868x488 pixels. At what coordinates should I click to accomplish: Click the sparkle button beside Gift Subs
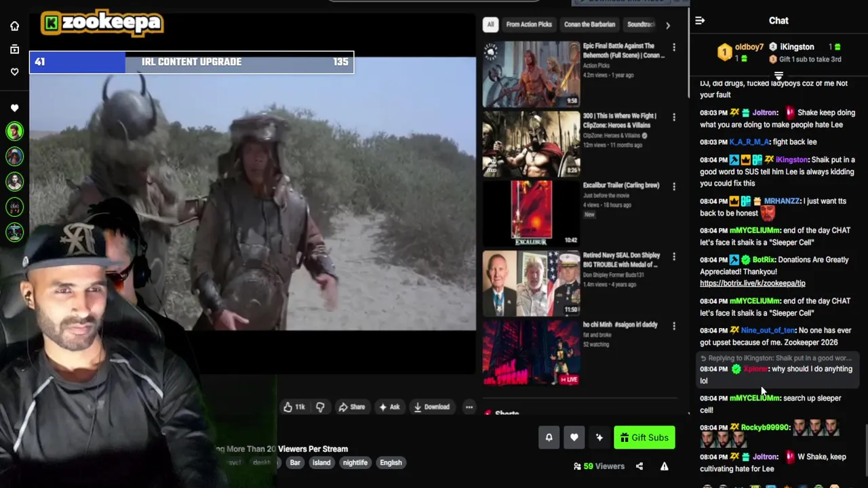point(599,438)
